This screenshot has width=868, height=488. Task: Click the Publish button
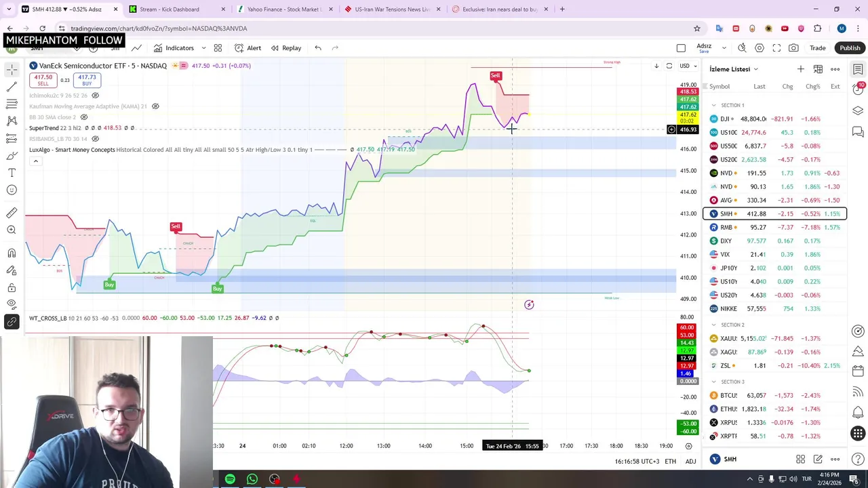[x=850, y=48]
